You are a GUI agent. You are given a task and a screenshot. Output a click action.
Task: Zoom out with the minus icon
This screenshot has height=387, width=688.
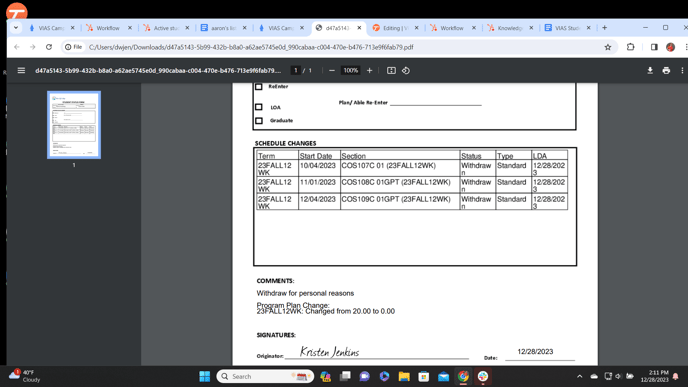332,70
